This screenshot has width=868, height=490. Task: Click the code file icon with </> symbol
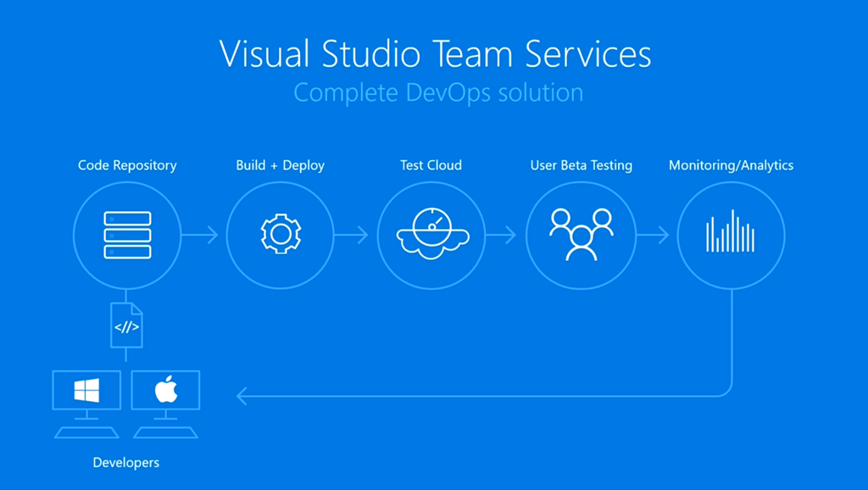pyautogui.click(x=127, y=326)
